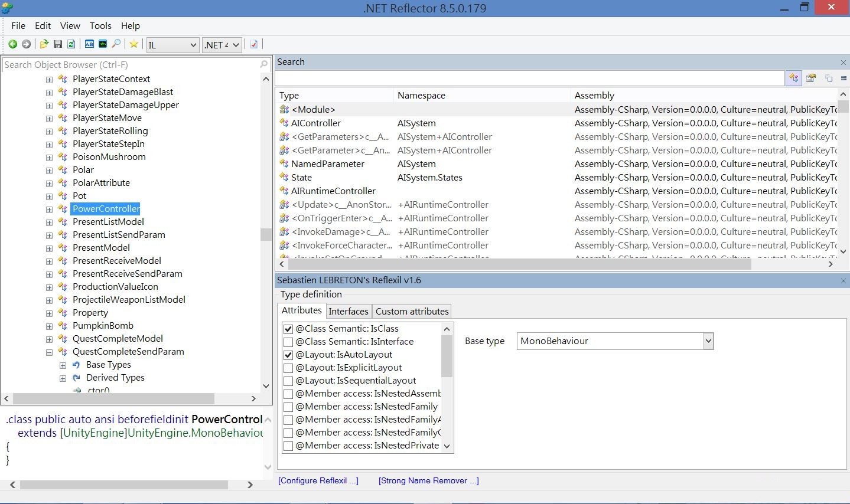Open the File menu
850x504 pixels.
[x=18, y=25]
